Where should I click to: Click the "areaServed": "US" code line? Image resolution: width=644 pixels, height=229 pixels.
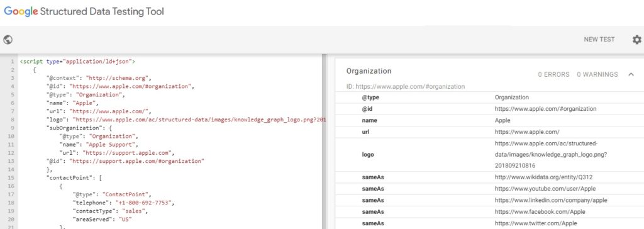[x=102, y=219]
